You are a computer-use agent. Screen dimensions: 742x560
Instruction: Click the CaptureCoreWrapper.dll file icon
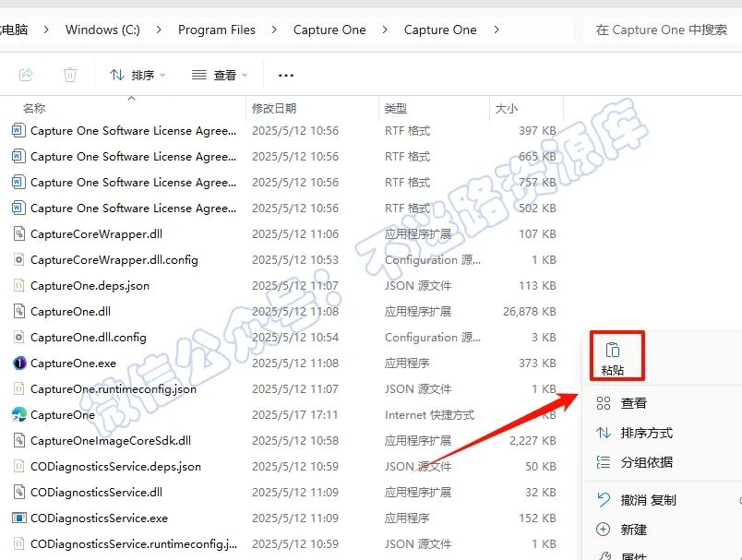18,234
